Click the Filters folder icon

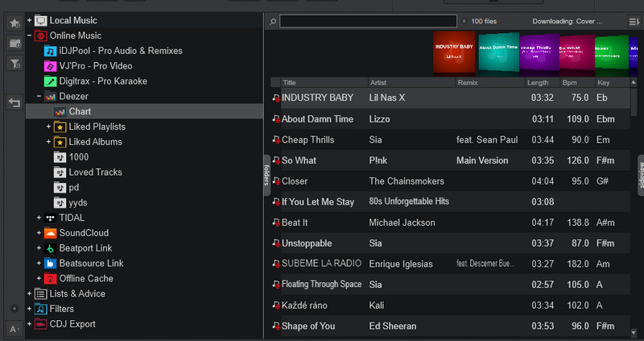coord(40,309)
